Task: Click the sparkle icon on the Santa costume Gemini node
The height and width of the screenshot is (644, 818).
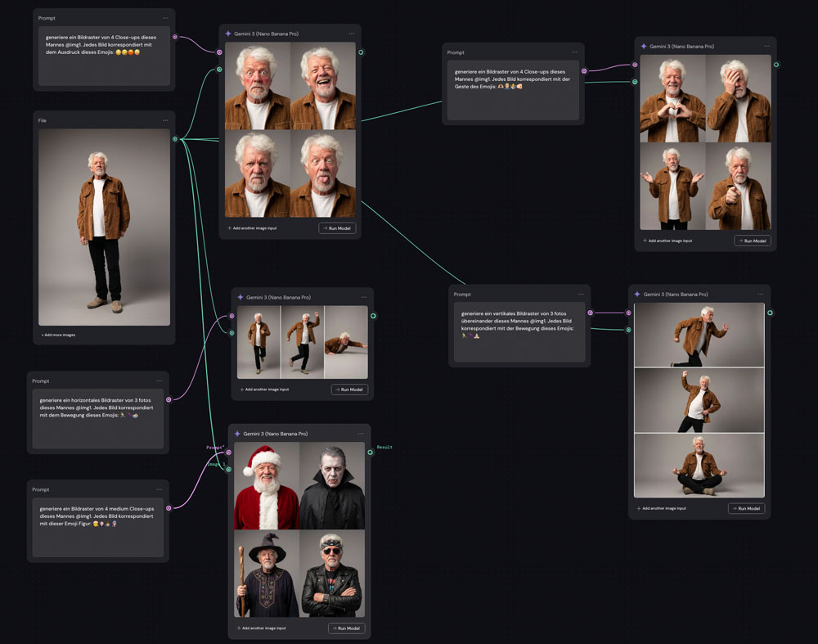Action: pos(238,434)
